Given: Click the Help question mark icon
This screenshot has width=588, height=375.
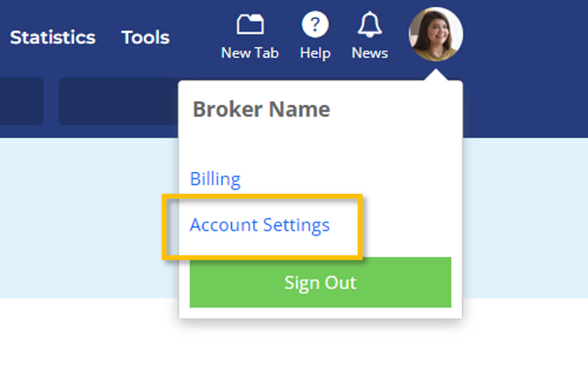Looking at the screenshot, I should tap(315, 24).
